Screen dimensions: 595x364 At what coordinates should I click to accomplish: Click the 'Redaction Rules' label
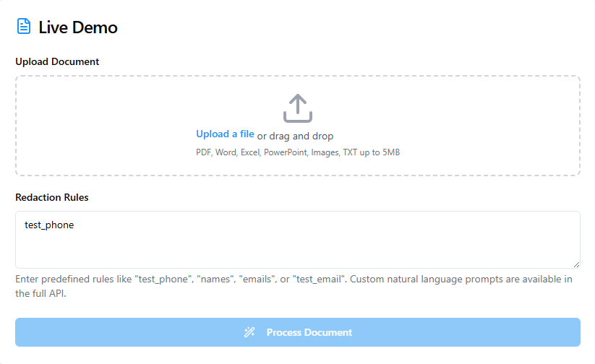point(52,197)
